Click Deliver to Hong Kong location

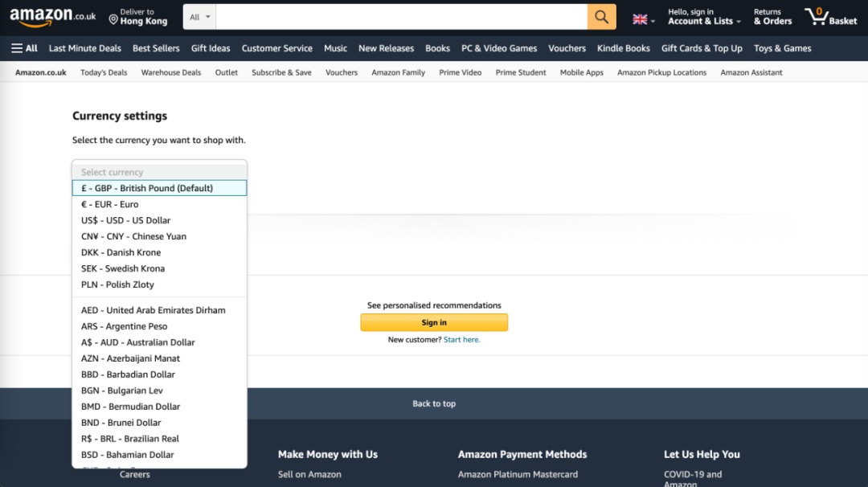138,17
